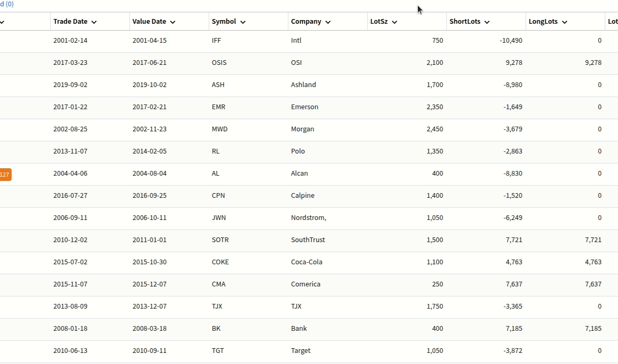Click trade date 2017-03-23
Viewport: 618px width, 364px height.
pyautogui.click(x=71, y=62)
